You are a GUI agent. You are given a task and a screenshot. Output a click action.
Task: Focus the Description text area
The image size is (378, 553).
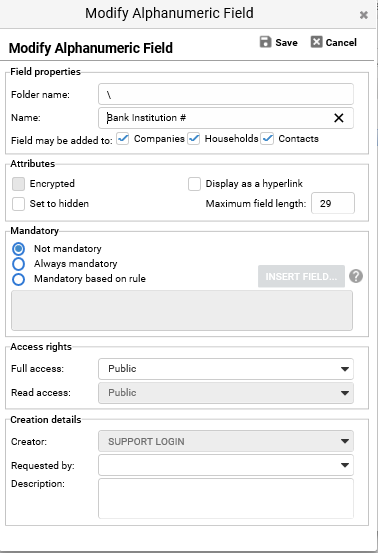pos(226,498)
